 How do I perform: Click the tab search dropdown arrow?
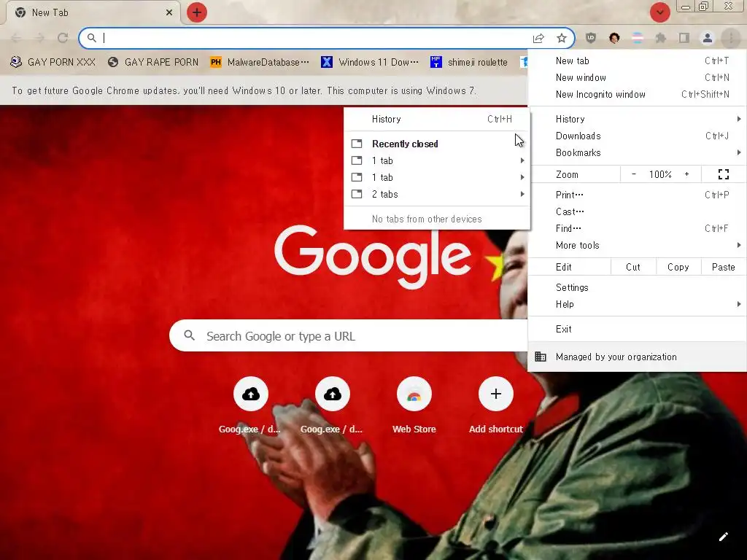pos(659,12)
